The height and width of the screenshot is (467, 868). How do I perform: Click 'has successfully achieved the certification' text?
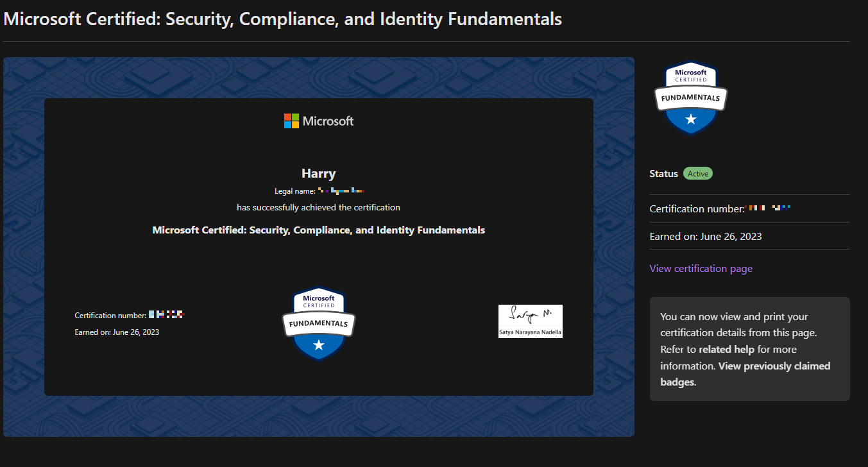[x=318, y=207]
